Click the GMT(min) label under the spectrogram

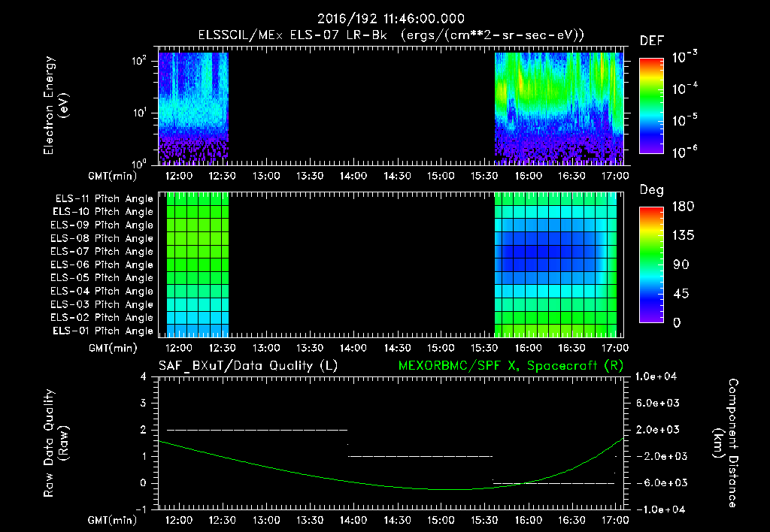tap(113, 176)
